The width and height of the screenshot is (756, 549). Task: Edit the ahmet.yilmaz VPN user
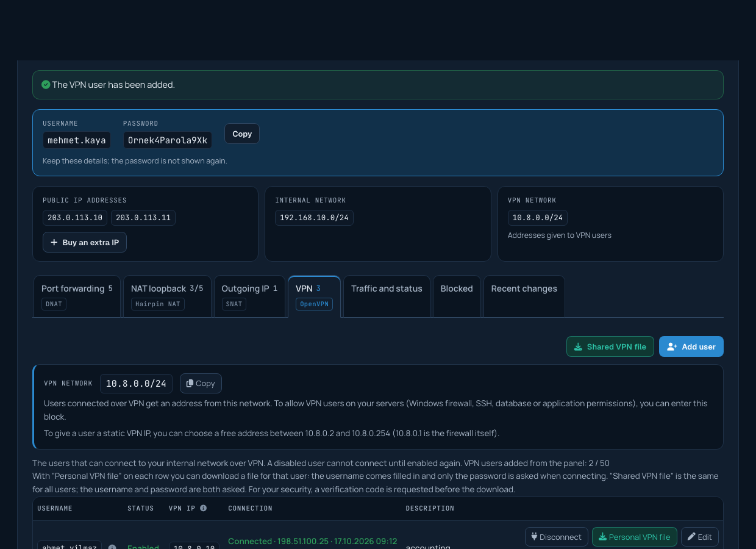point(700,537)
